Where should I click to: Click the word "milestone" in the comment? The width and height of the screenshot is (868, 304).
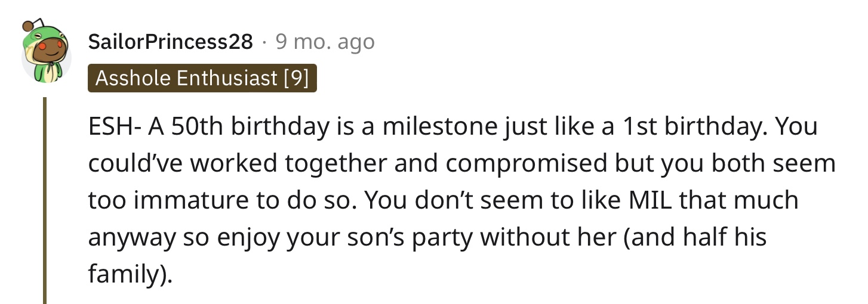pyautogui.click(x=407, y=128)
